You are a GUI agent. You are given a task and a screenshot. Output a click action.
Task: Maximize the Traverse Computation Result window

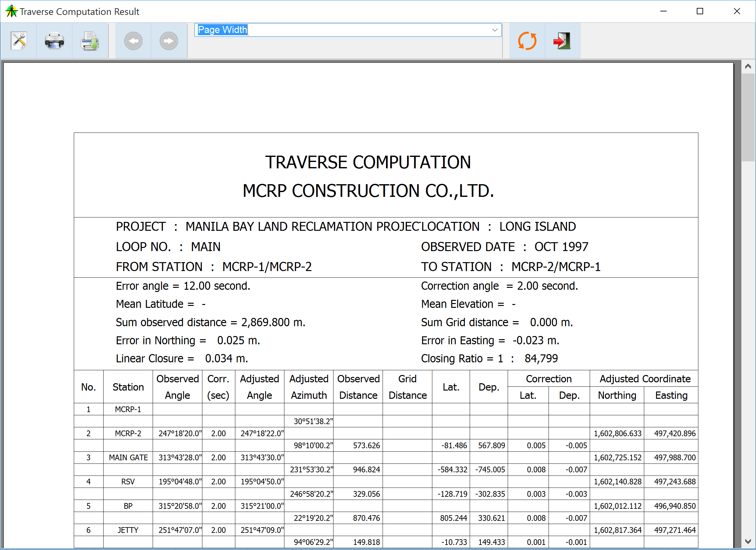[700, 11]
